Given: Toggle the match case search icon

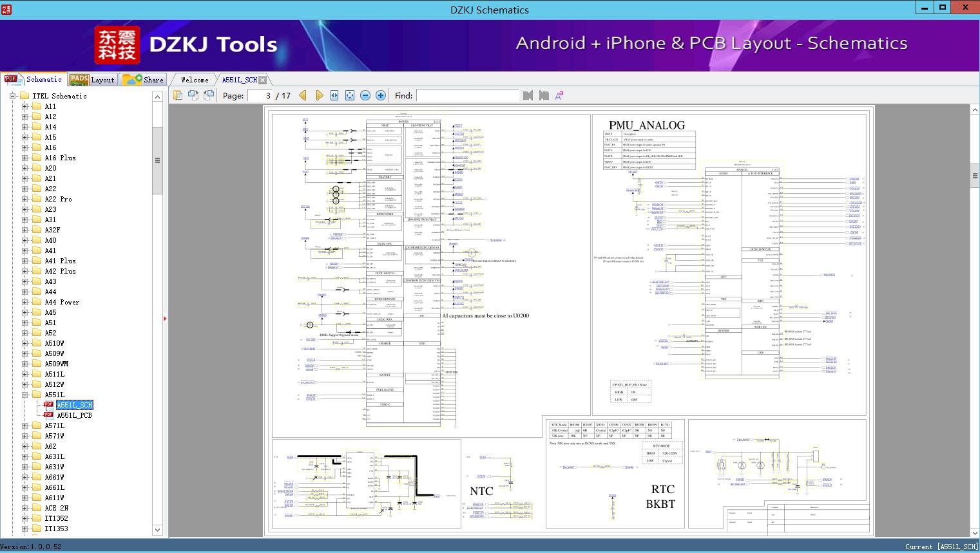Looking at the screenshot, I should pyautogui.click(x=559, y=95).
